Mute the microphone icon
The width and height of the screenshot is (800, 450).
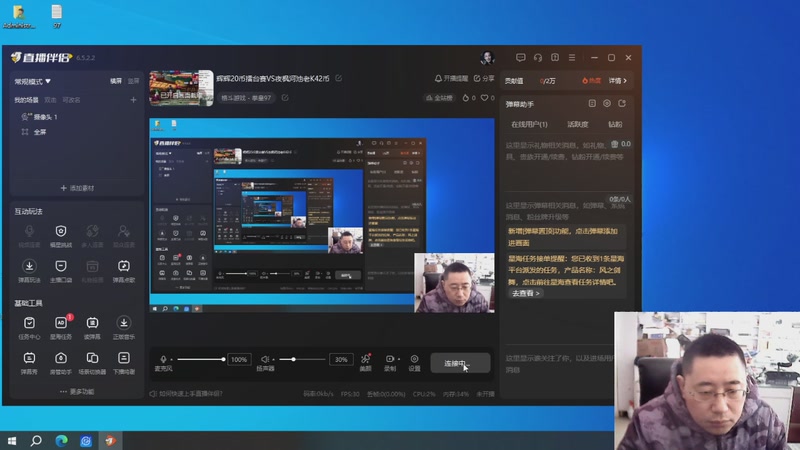click(x=163, y=359)
